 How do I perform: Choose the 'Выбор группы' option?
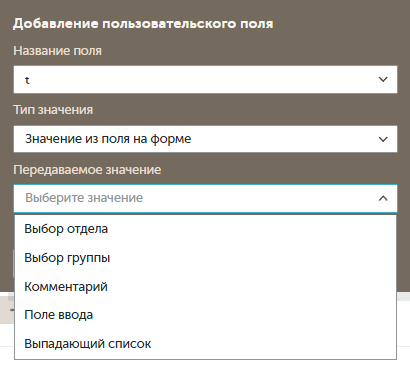pos(205,258)
